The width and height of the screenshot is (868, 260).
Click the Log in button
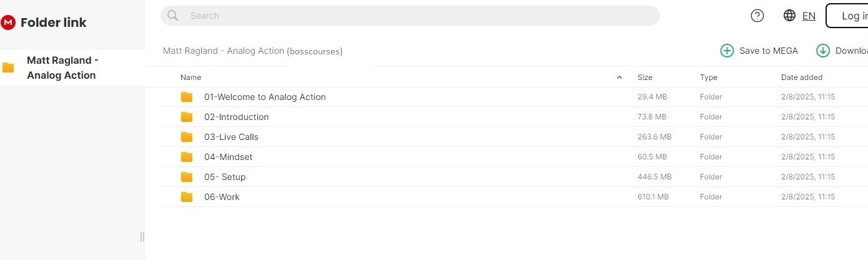coord(849,16)
